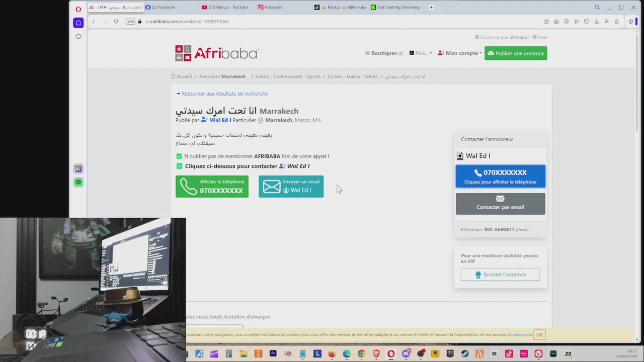Open Steam from the taskbar
The height and width of the screenshot is (362, 644).
click(465, 354)
